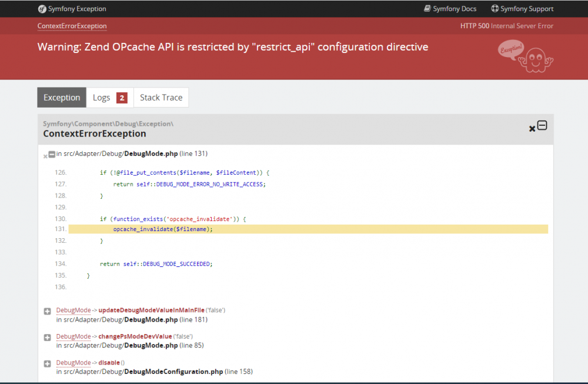588x384 pixels.
Task: Switch to the Exception tab
Action: click(x=62, y=98)
